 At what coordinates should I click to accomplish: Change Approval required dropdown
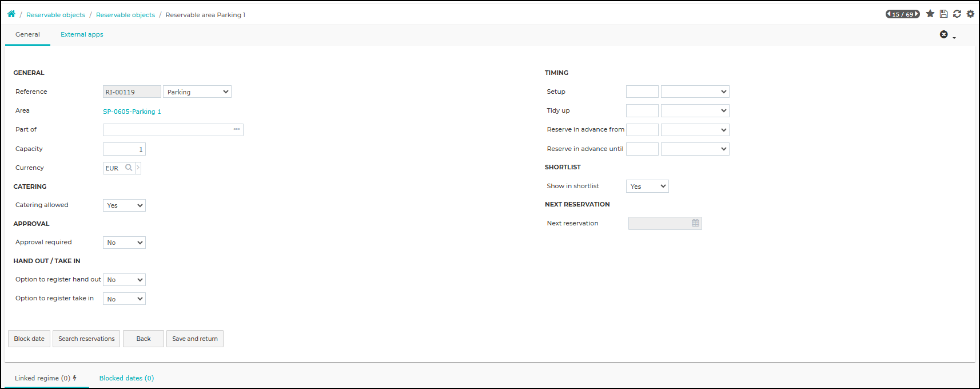[124, 243]
